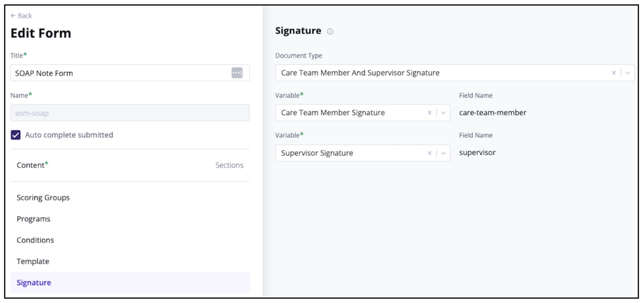Select the highlighted Signature section
The height and width of the screenshot is (303, 644).
(x=33, y=282)
